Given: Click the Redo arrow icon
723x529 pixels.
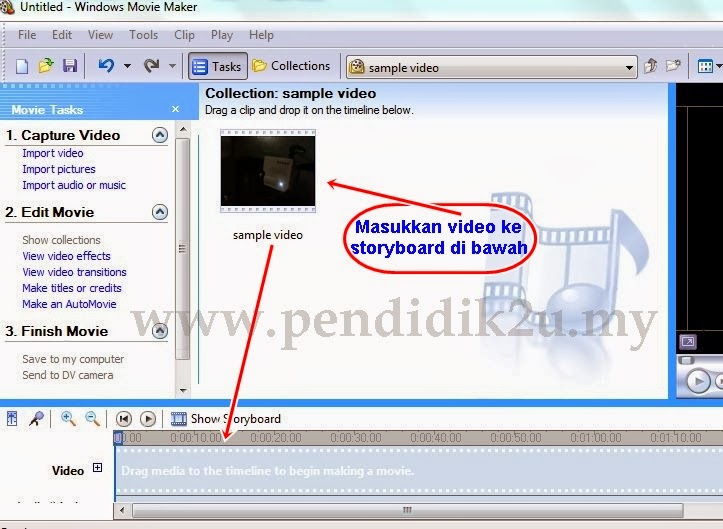Looking at the screenshot, I should click(151, 65).
